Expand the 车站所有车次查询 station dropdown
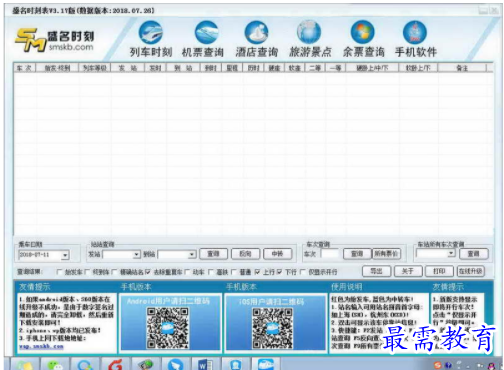 (x=451, y=253)
